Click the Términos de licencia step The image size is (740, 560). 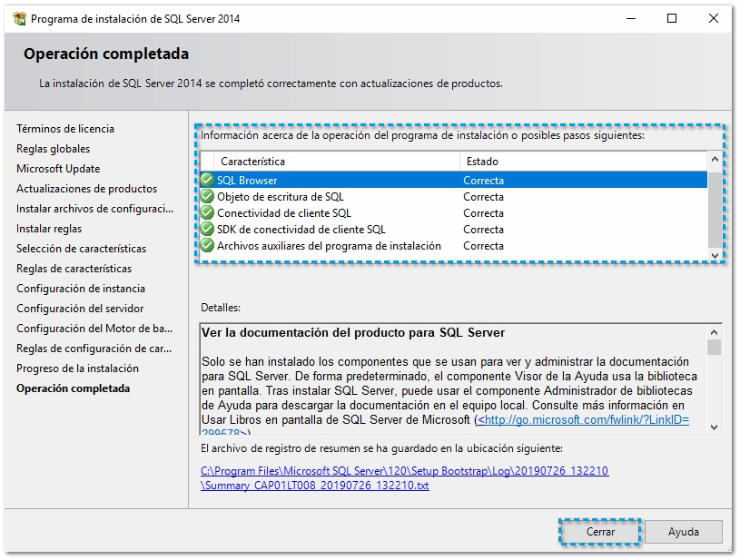(65, 129)
